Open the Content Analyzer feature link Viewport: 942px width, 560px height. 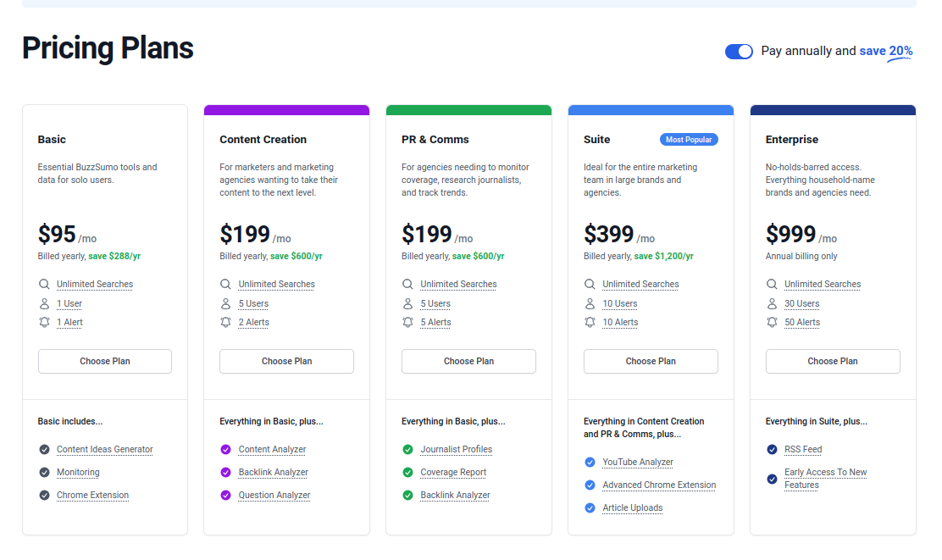[272, 450]
